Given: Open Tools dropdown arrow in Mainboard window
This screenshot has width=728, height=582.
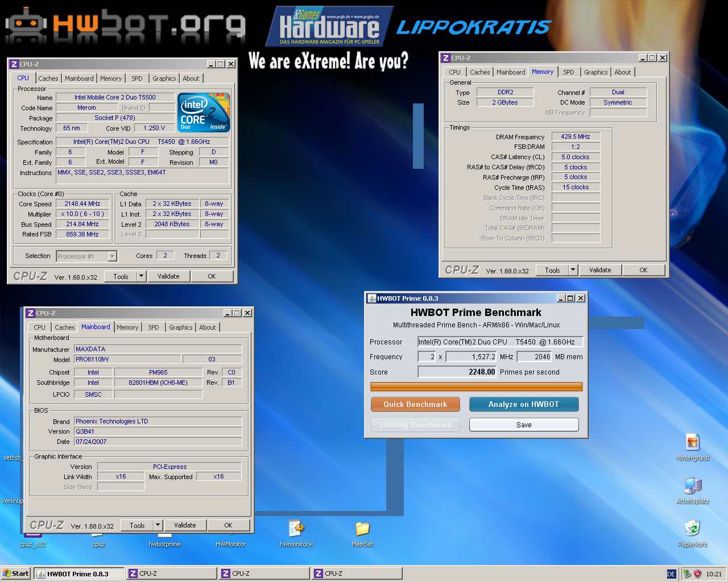Looking at the screenshot, I should tap(158, 525).
